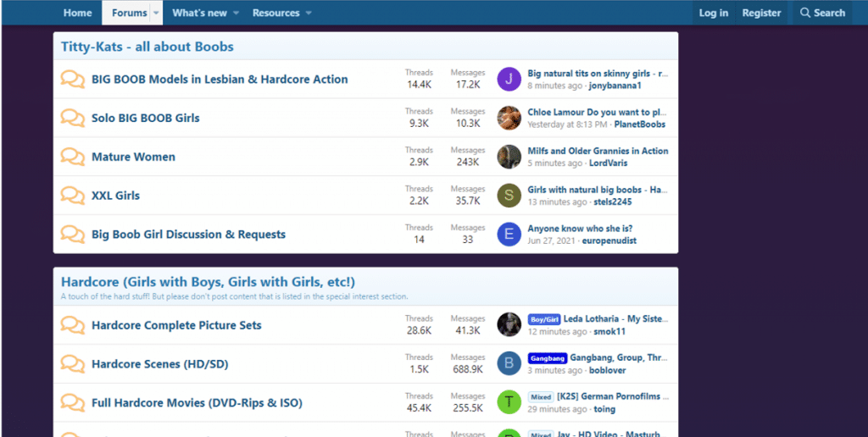
Task: Open latest thread 'Big natural tits on skinny girls'
Action: [598, 73]
